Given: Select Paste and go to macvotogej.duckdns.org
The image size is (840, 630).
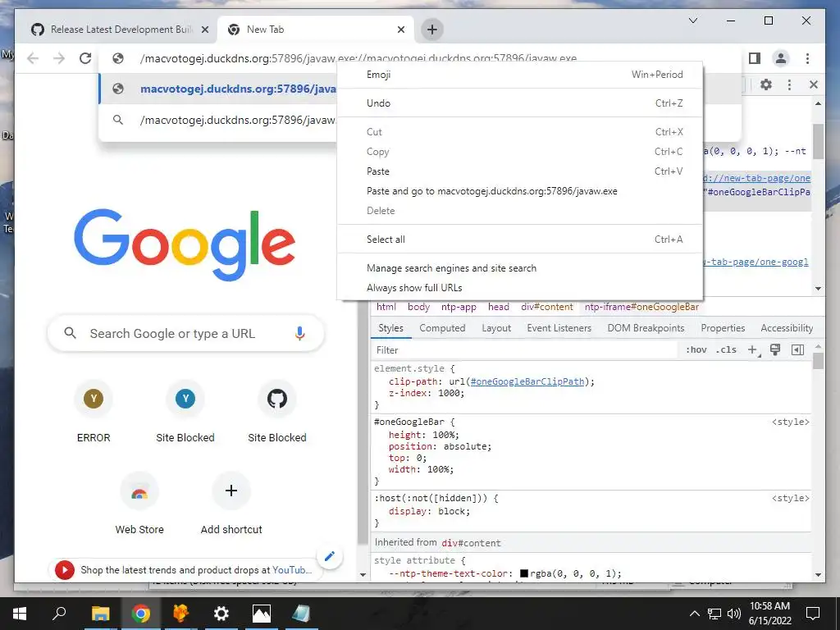Looking at the screenshot, I should [x=519, y=191].
